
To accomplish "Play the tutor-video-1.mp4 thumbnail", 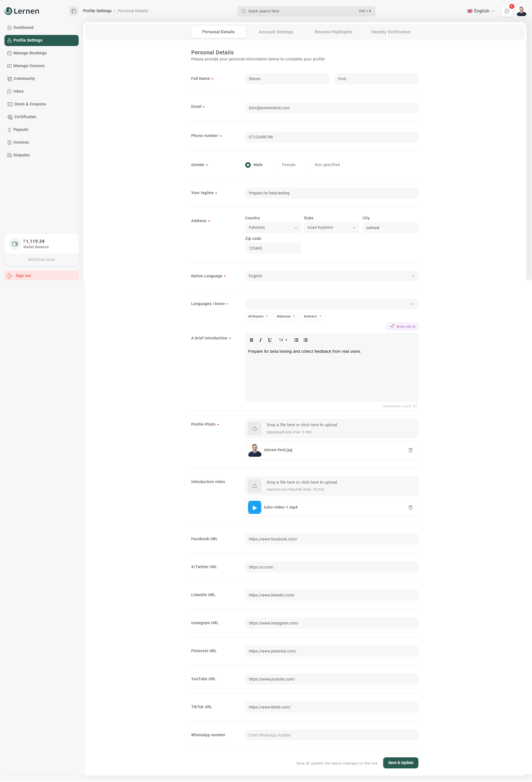I will [x=255, y=507].
